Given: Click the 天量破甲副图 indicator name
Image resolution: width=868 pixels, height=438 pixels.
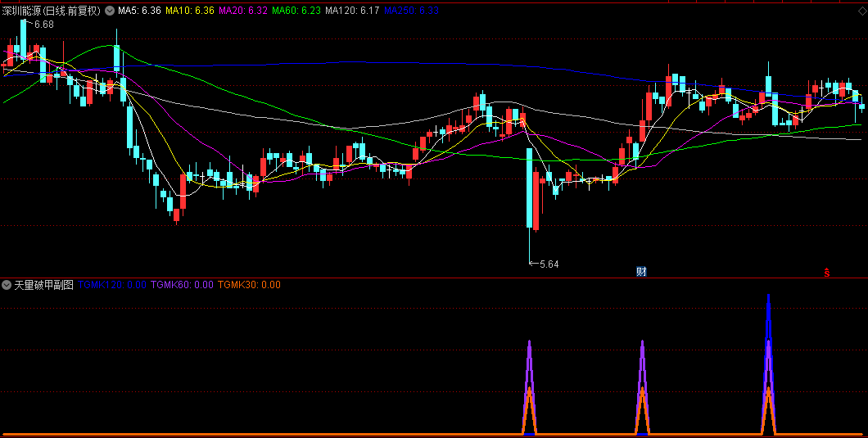Looking at the screenshot, I should point(43,285).
